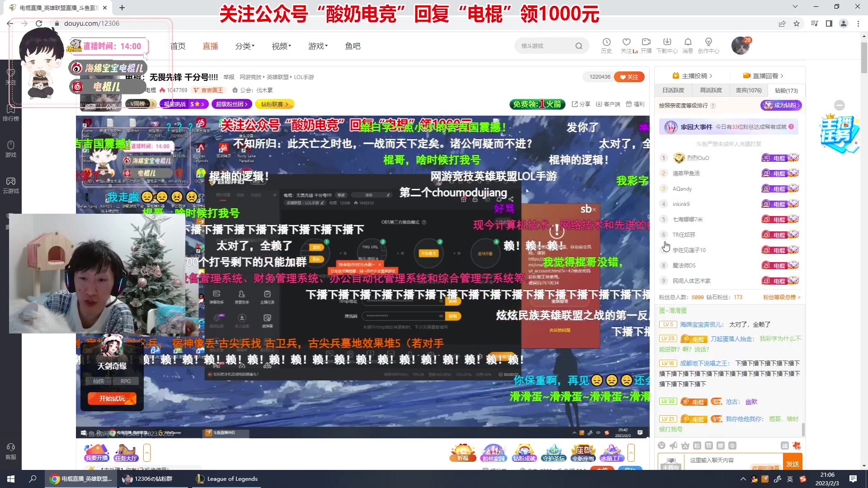Open 云游戏 in left sidebar
The image size is (868, 488).
[11, 185]
